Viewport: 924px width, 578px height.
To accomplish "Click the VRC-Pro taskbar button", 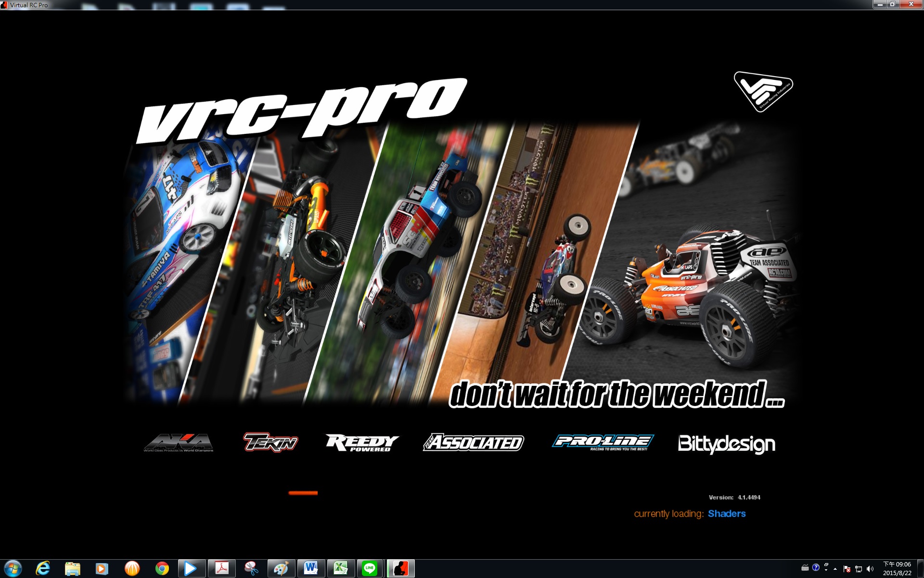I will coord(400,569).
